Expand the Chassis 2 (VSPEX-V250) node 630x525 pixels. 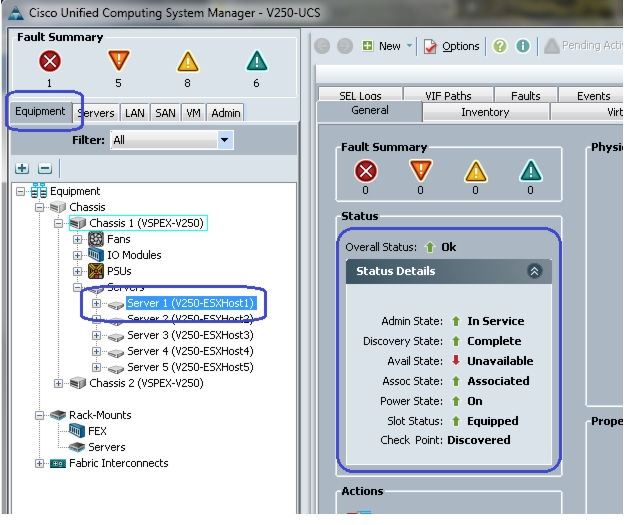pos(58,383)
